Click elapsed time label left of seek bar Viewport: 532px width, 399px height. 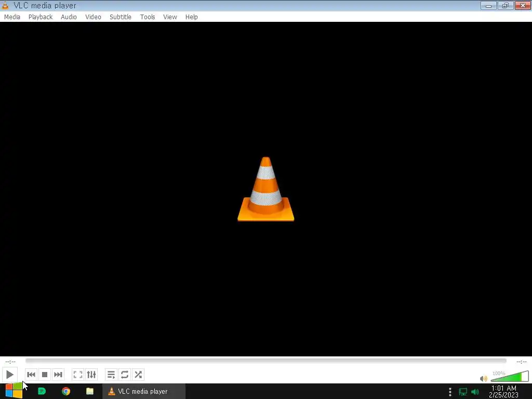pyautogui.click(x=10, y=362)
